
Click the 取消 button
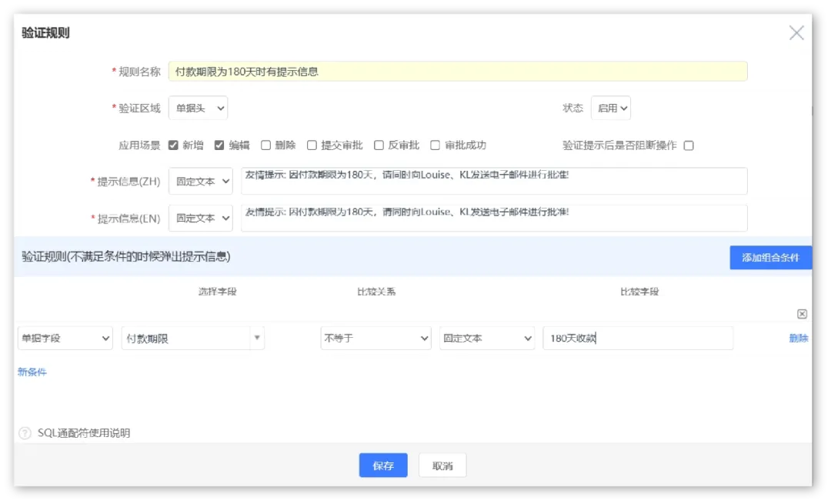click(442, 466)
